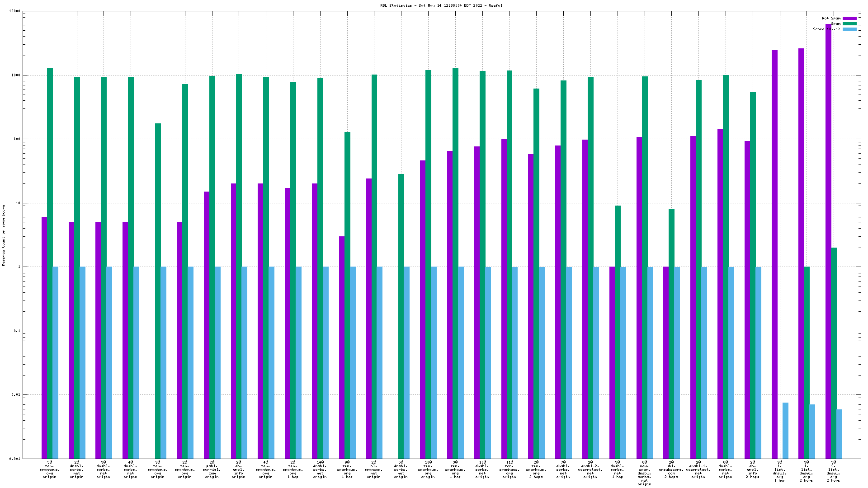The image size is (868, 488).
Task: Click the bl.spamcop.net origin axis label
Action: coord(373,470)
